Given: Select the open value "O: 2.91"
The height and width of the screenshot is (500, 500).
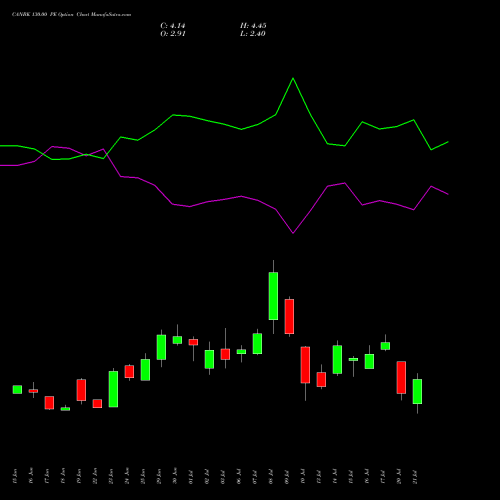Looking at the screenshot, I should coord(173,34).
